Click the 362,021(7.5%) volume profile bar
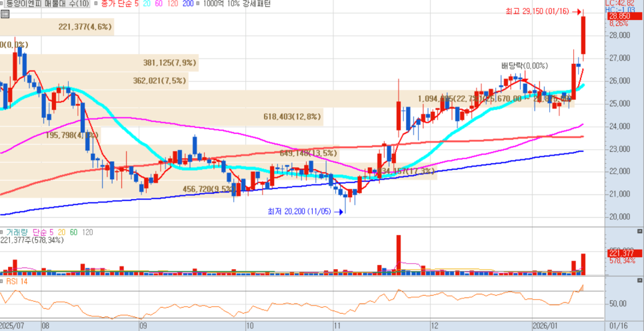This screenshot has height=331, width=644. 94,81
